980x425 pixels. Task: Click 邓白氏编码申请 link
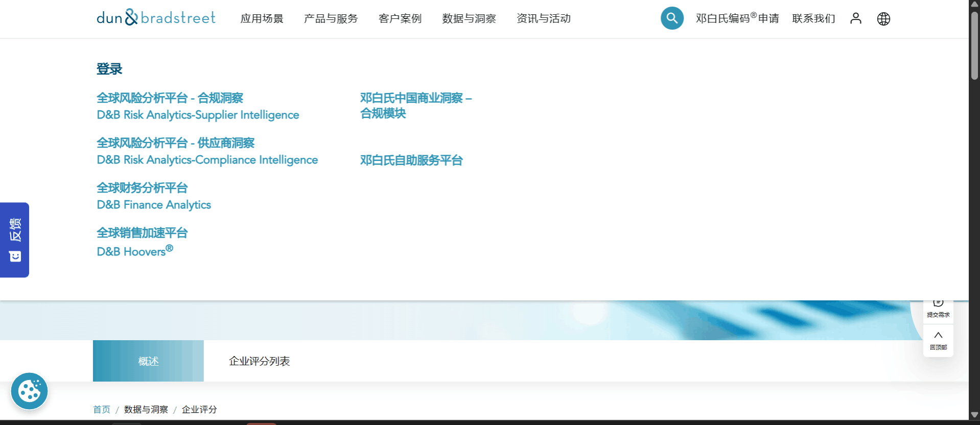click(x=737, y=18)
